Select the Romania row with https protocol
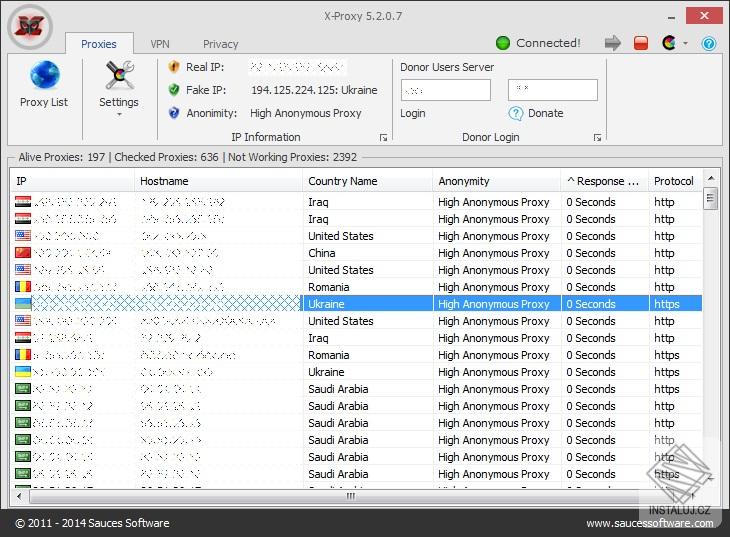 click(356, 355)
